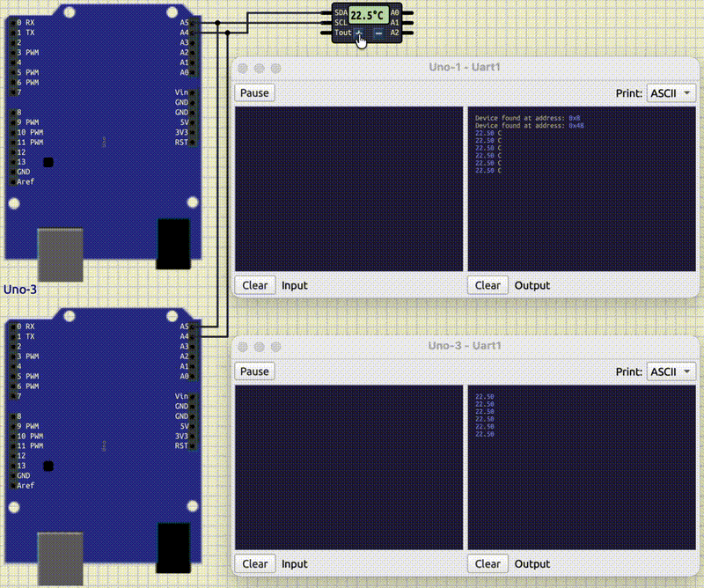Pause the Uno-3 serial monitor
The height and width of the screenshot is (588, 704).
254,371
